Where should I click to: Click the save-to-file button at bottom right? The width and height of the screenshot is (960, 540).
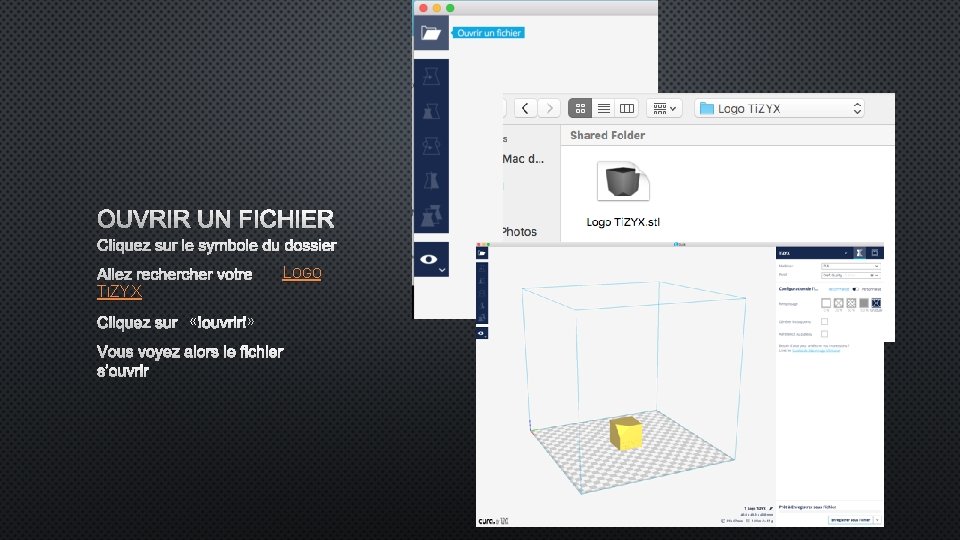851,520
